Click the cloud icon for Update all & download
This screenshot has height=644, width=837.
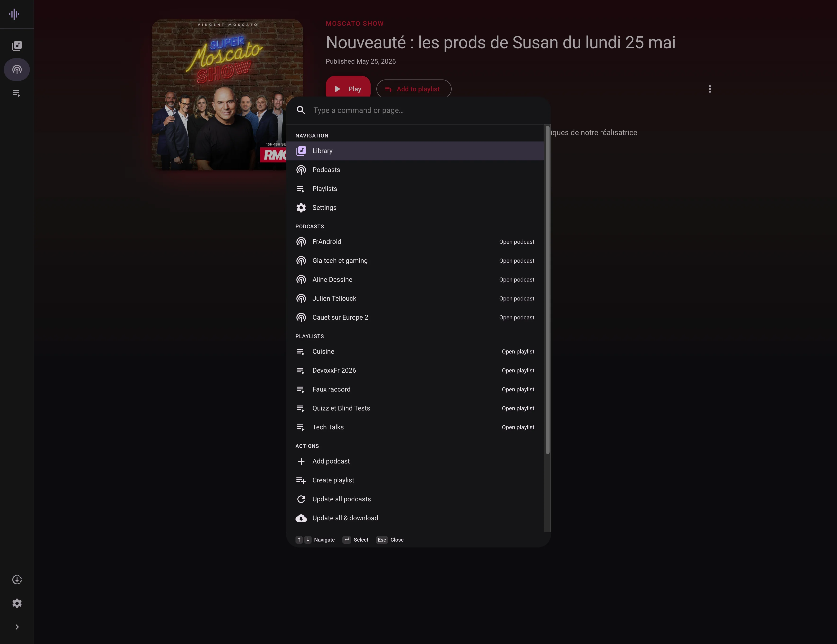click(301, 518)
